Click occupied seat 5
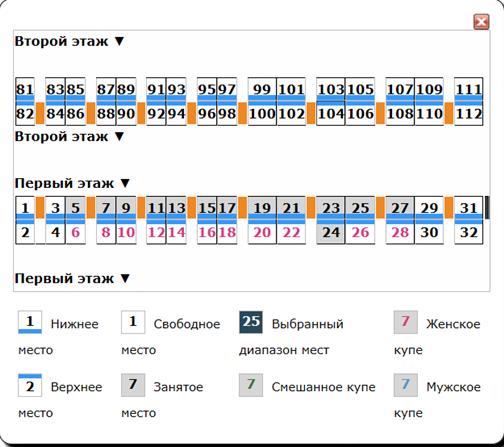 click(x=76, y=208)
